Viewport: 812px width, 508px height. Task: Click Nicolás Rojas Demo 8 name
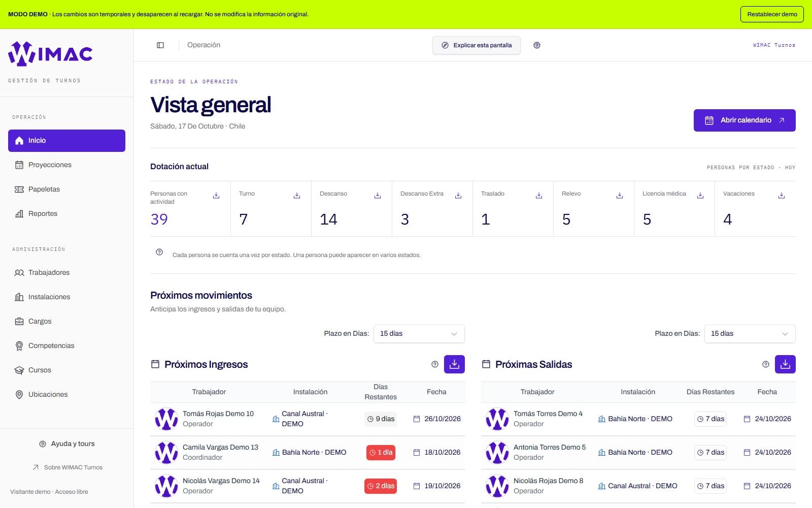(548, 481)
